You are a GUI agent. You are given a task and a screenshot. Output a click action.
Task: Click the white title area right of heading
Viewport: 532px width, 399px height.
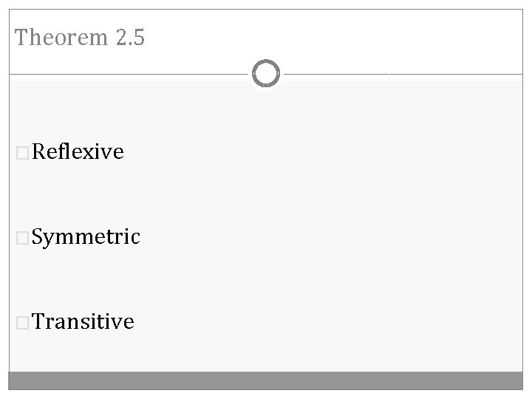[x=332, y=38]
